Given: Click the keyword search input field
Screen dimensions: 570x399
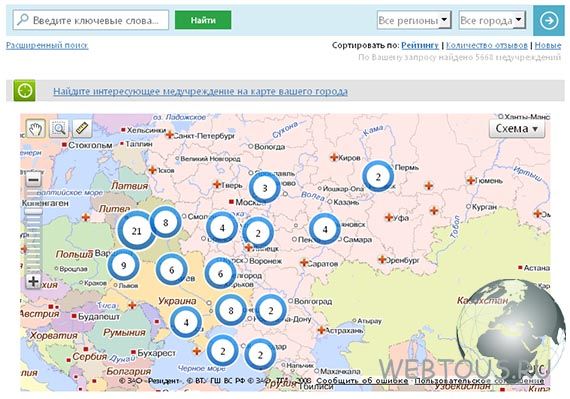Looking at the screenshot, I should (91, 20).
